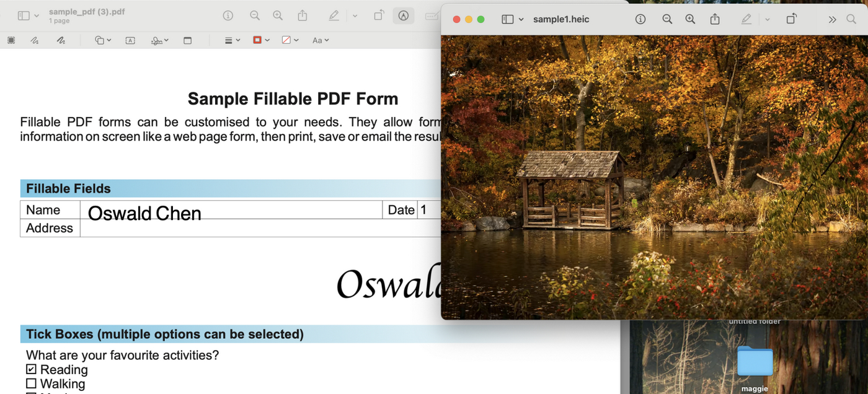This screenshot has width=868, height=394.
Task: Insert a Text box annotation
Action: (130, 40)
